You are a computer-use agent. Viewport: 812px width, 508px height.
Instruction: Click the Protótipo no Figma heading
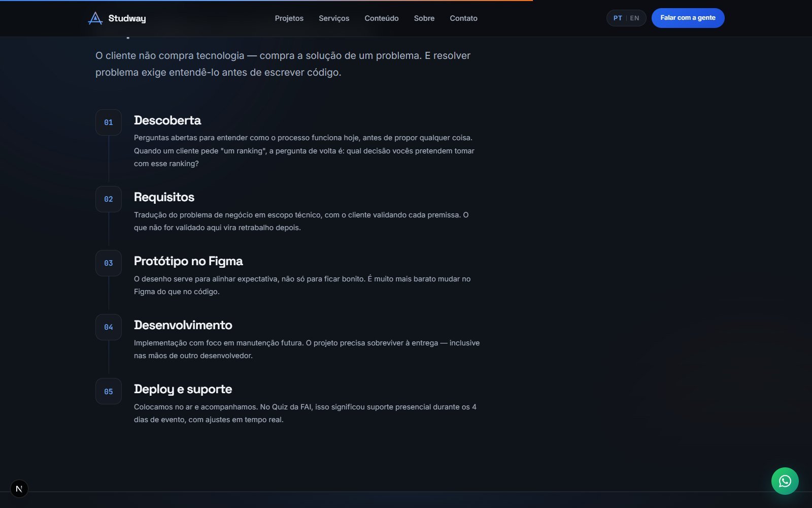(188, 261)
